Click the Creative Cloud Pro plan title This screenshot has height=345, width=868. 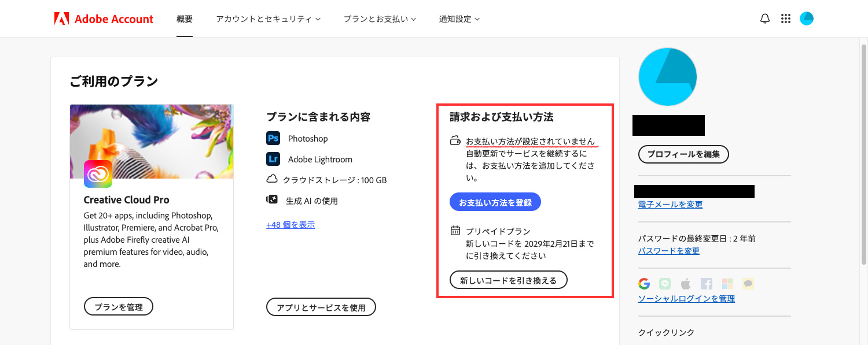coord(127,200)
